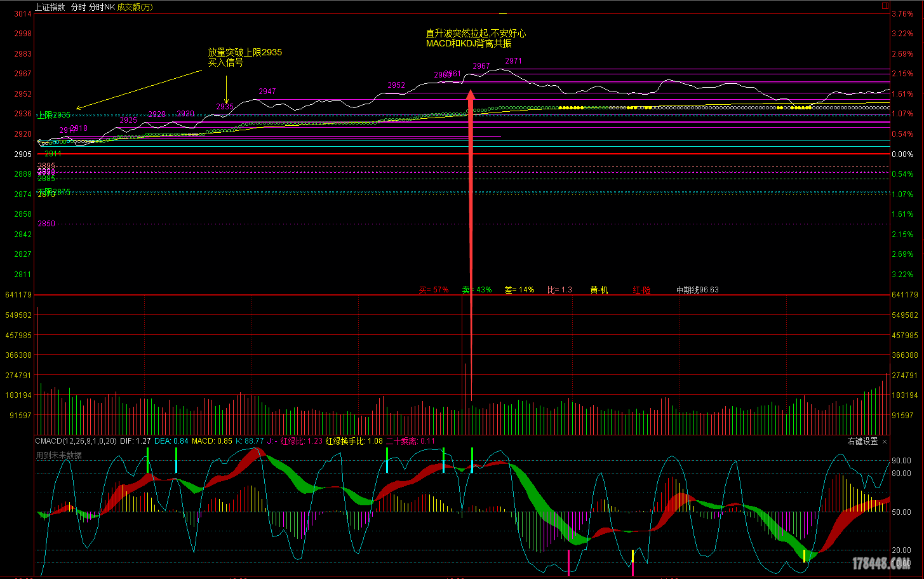
Task: Click the 中期线96.63 label
Action: point(697,290)
